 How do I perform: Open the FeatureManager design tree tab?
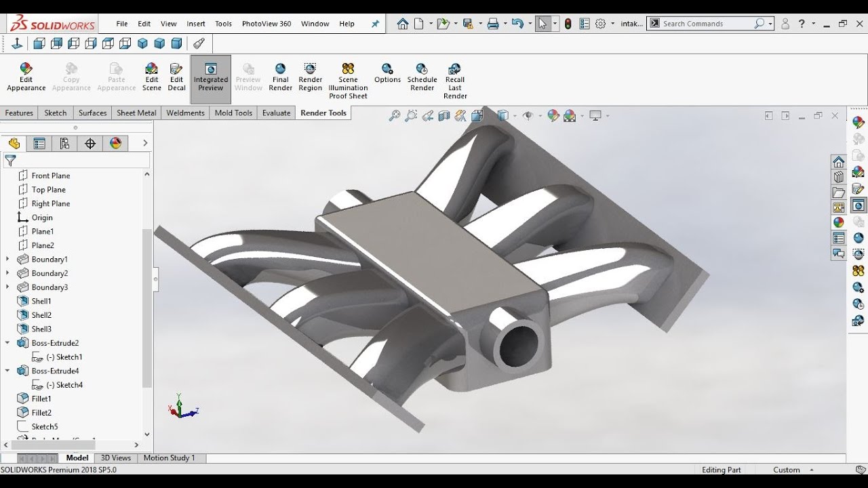pyautogui.click(x=14, y=143)
